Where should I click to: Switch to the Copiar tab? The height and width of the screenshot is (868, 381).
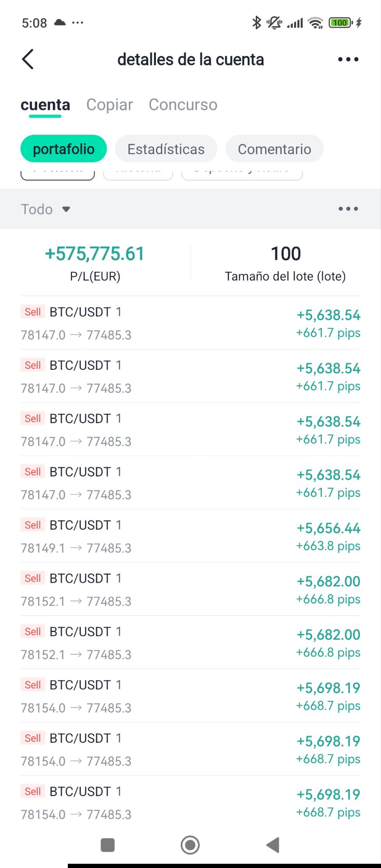point(109,105)
